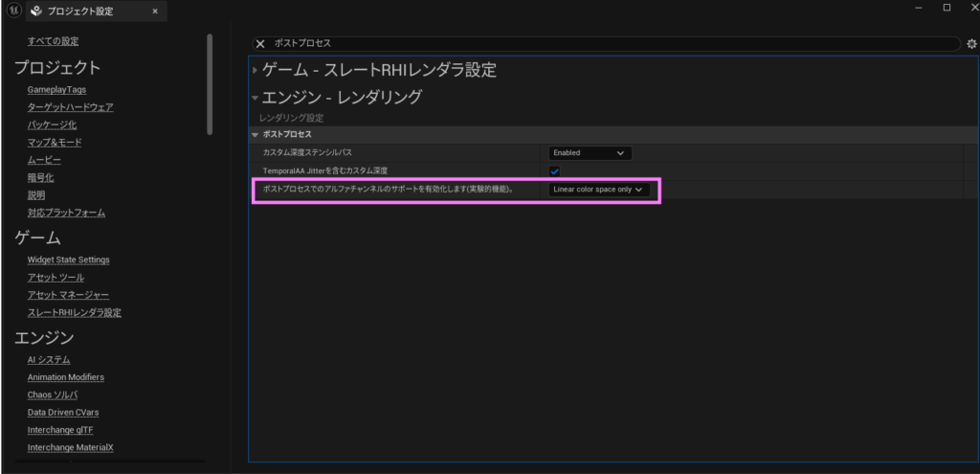Toggle TemporalAA Jitter custom depth checkbox
This screenshot has height=474, width=980.
[x=554, y=171]
